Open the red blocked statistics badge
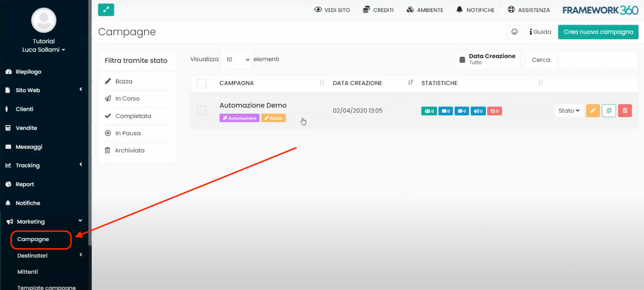The height and width of the screenshot is (290, 644). click(494, 111)
